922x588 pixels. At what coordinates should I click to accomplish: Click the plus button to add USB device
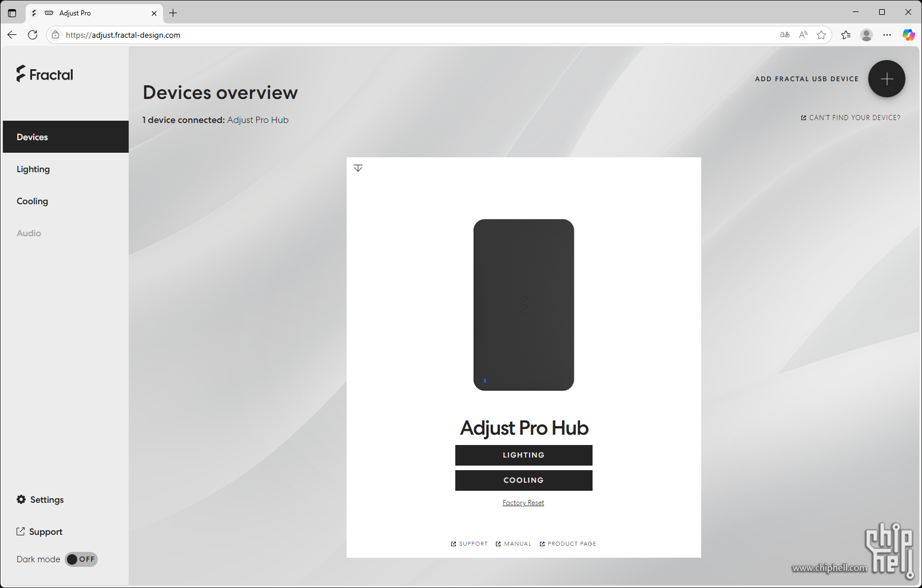887,79
